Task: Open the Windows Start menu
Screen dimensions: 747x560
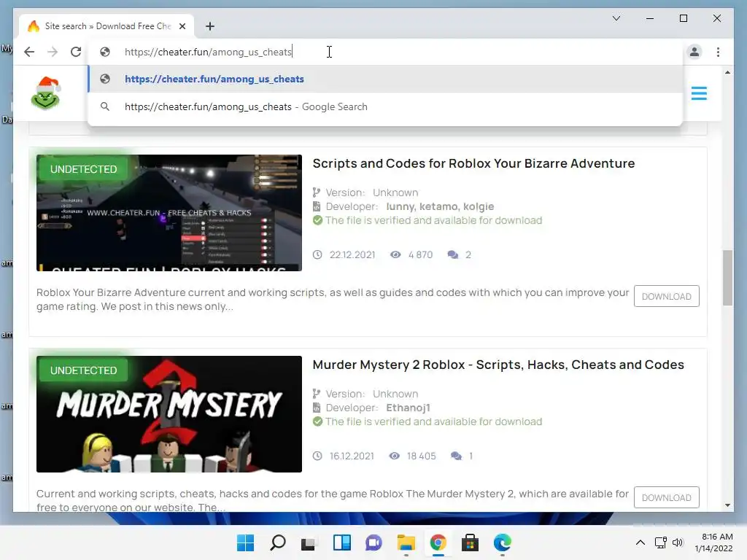Action: (x=245, y=542)
